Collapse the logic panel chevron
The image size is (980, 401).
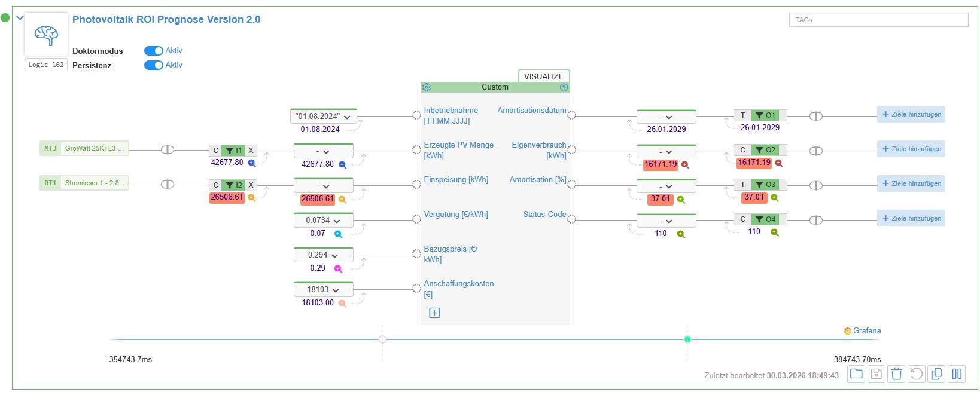[x=20, y=18]
